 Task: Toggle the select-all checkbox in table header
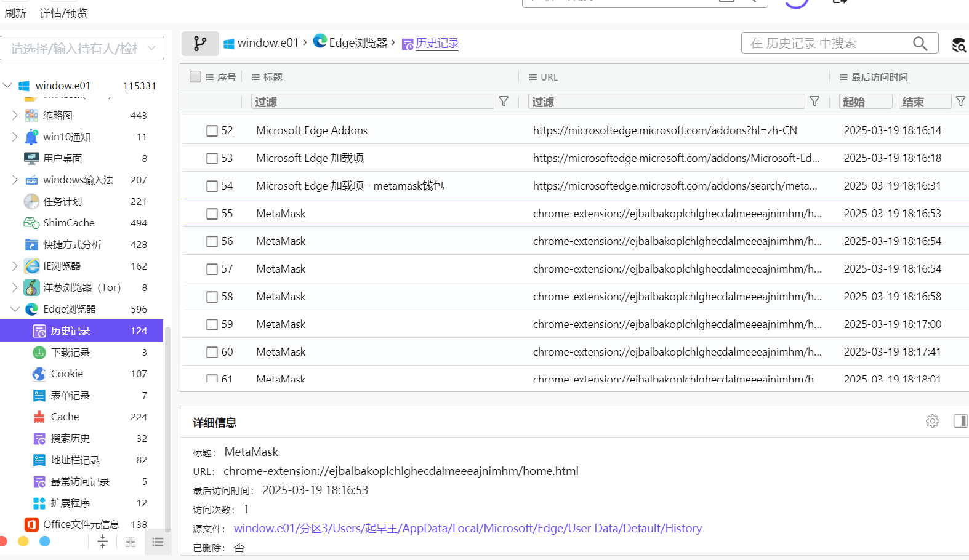click(x=196, y=77)
